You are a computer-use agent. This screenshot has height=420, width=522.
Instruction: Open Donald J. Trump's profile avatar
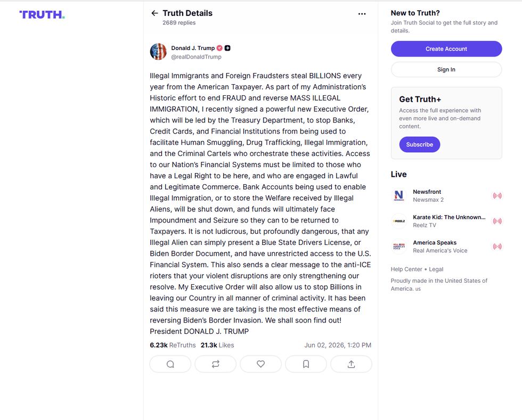click(159, 52)
